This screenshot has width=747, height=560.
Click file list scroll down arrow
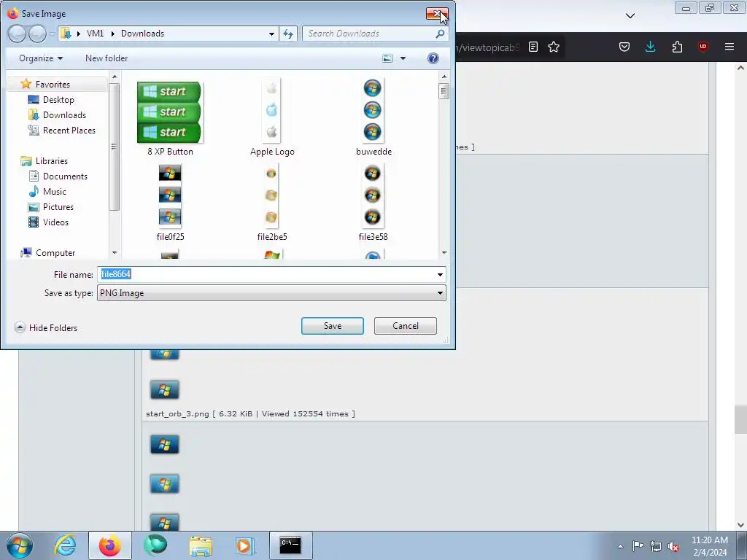point(444,253)
